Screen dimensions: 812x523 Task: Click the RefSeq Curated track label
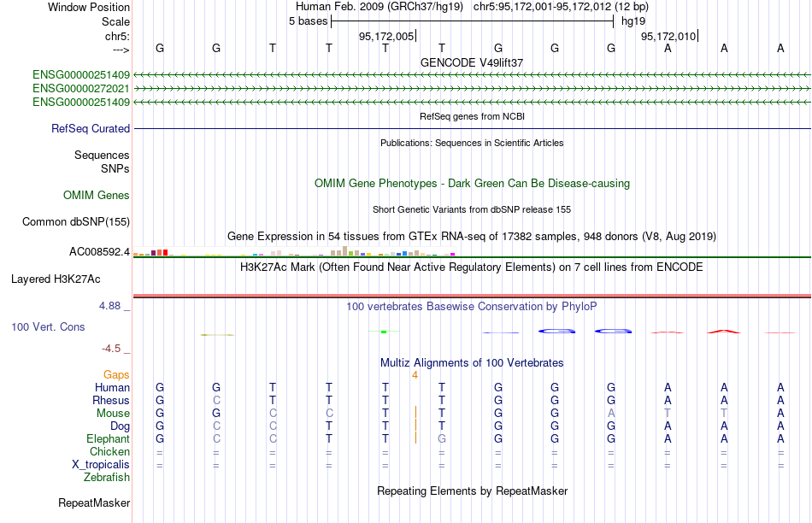[91, 128]
